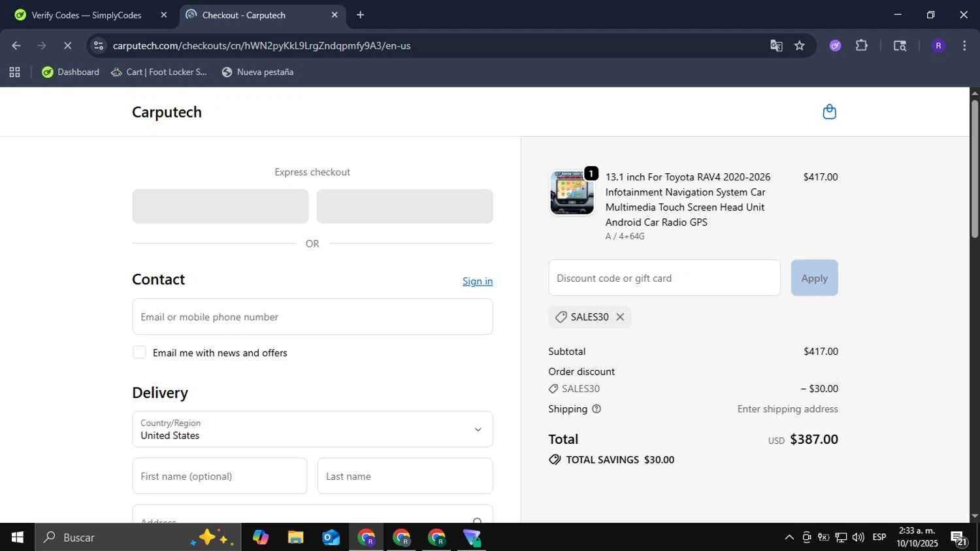This screenshot has width=980, height=551.
Task: Open the ESP language indicator
Action: 879,537
